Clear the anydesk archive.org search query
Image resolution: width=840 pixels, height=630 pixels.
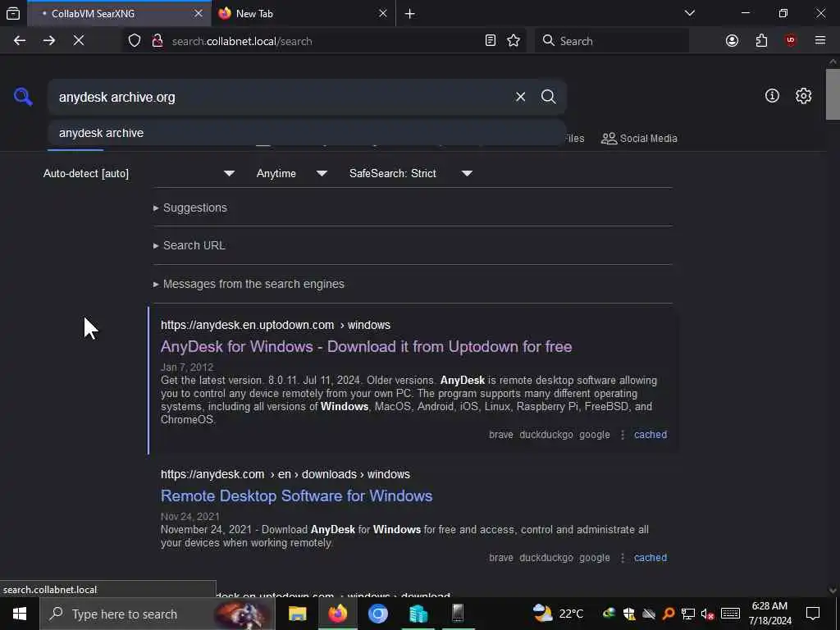click(520, 97)
